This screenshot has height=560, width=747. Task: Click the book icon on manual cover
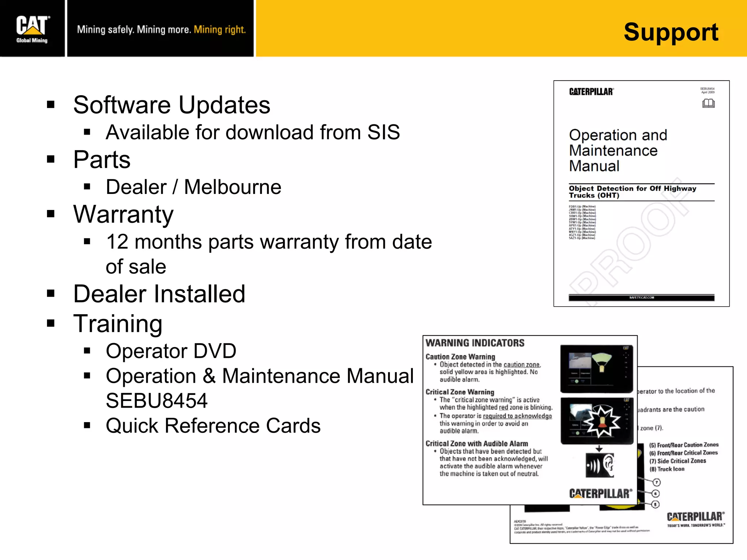(x=708, y=104)
